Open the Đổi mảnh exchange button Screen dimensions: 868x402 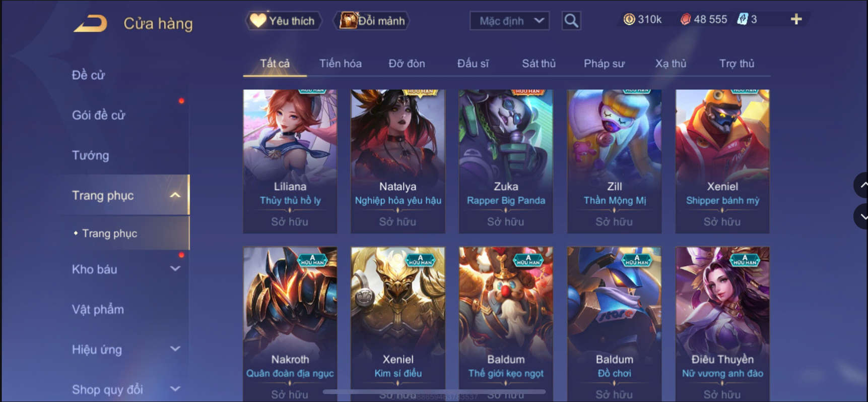[372, 21]
